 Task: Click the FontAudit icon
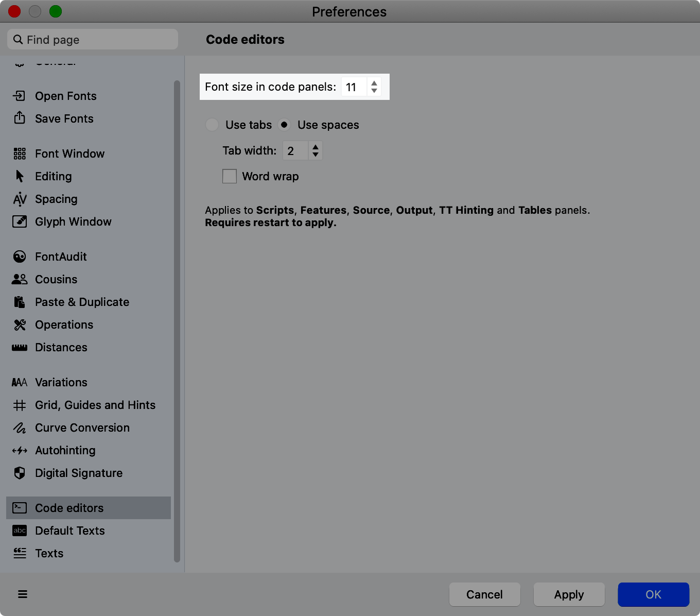coord(20,256)
